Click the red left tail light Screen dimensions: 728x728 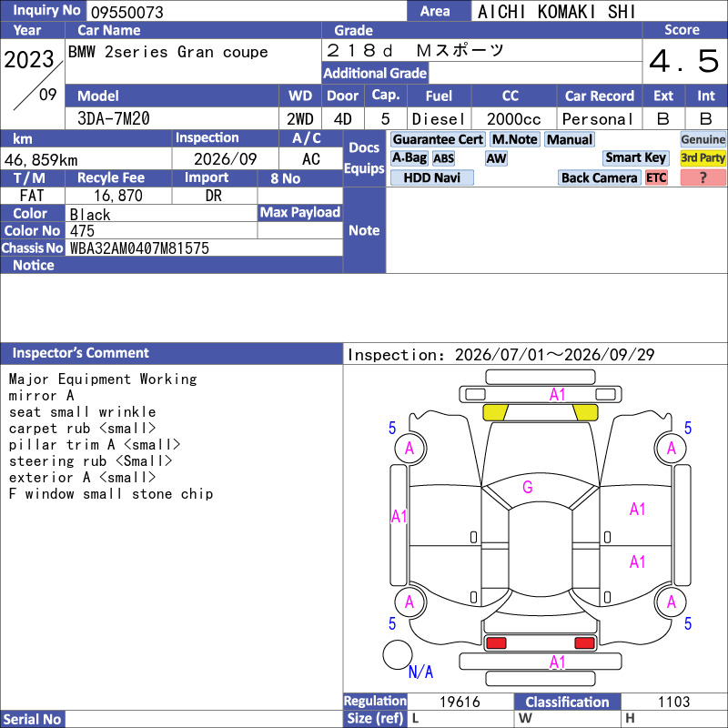(x=495, y=643)
